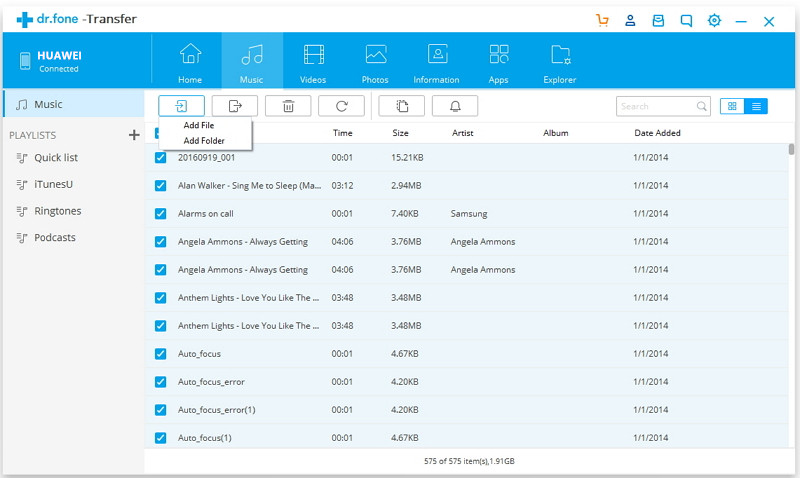Add a new playlist with plus icon

(134, 135)
